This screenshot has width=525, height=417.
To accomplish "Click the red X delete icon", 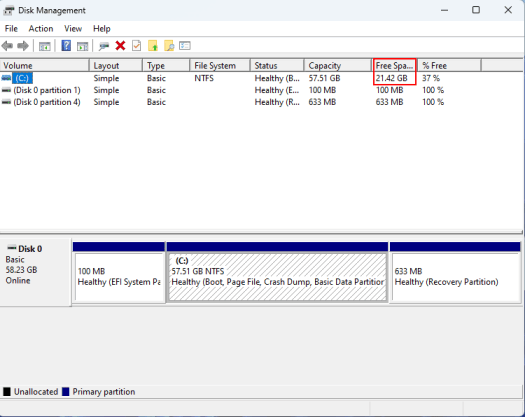I will 120,46.
